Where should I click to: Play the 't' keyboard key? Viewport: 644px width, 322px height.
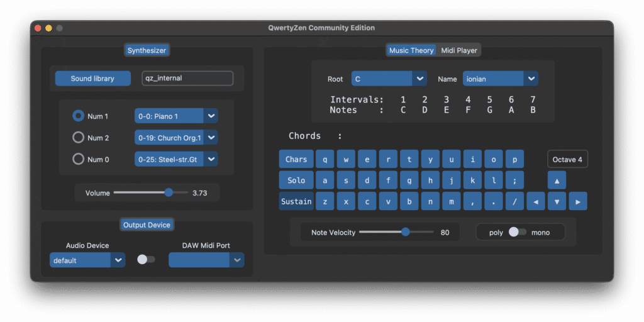[409, 159]
